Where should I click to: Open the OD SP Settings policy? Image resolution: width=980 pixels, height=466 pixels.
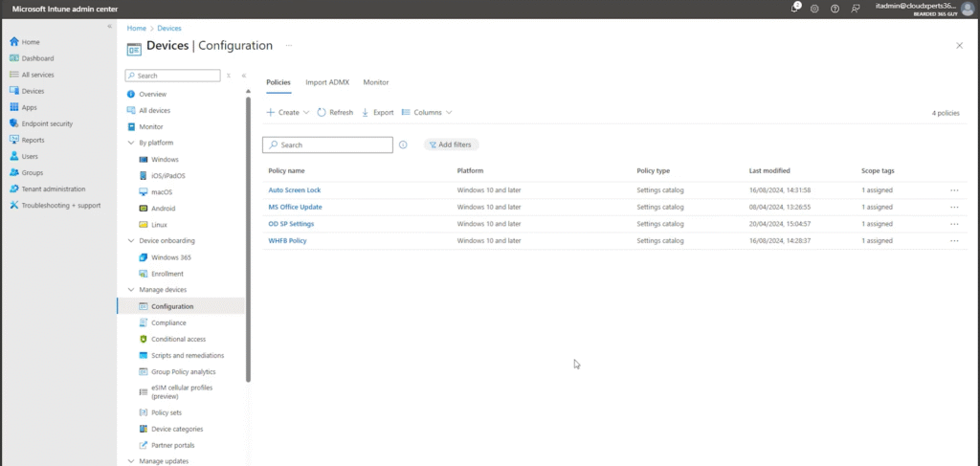[291, 224]
